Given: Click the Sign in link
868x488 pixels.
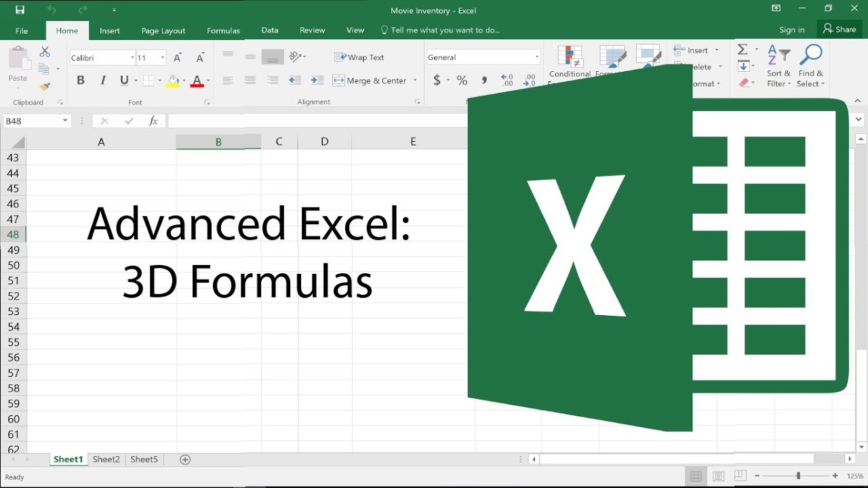Looking at the screenshot, I should click(x=791, y=30).
